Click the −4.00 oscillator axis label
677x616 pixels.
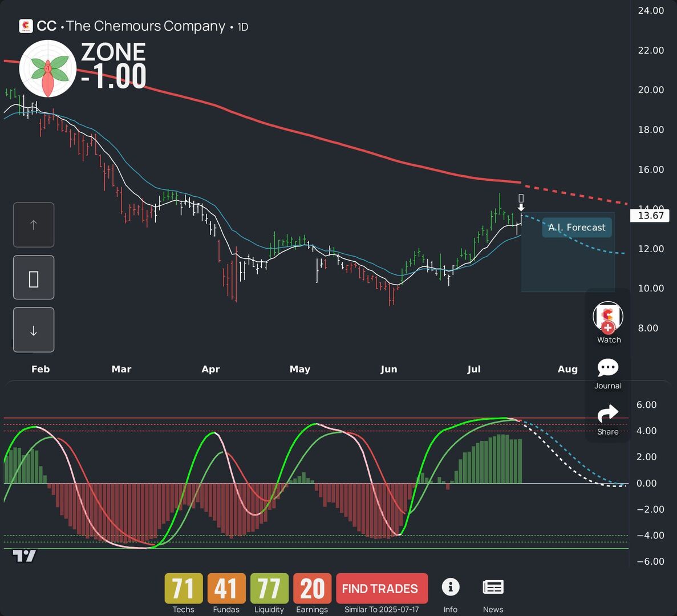(x=650, y=535)
